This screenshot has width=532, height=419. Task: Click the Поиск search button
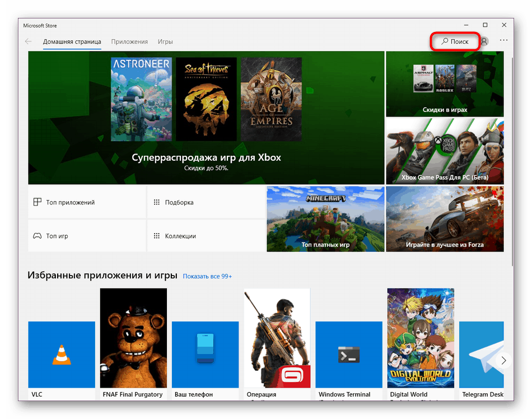click(x=455, y=41)
